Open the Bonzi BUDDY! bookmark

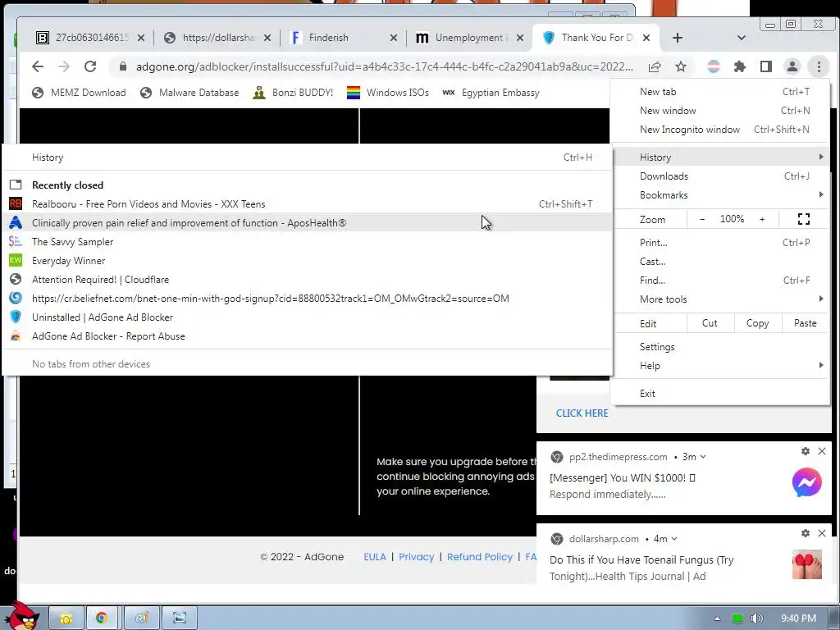tap(293, 93)
